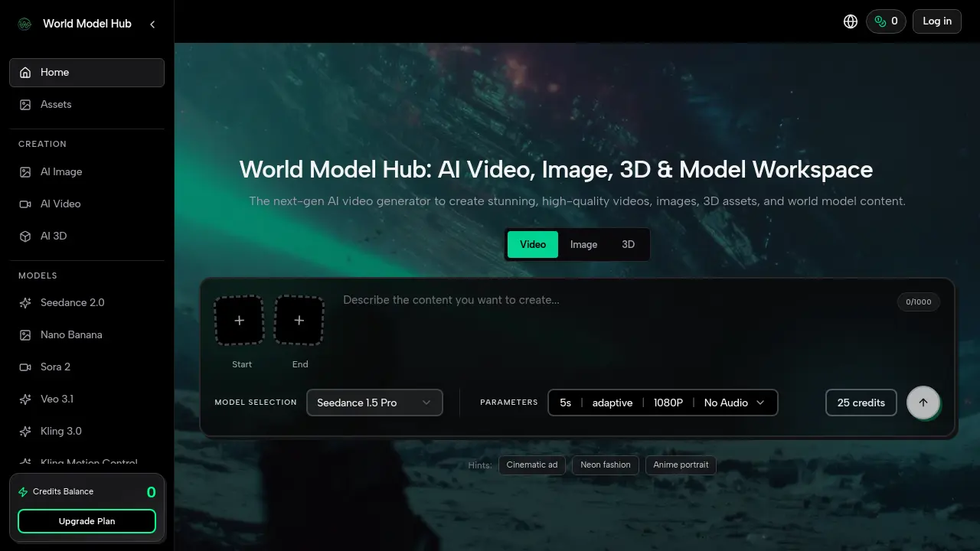Use the Anime portrait hint
The image size is (980, 551).
click(x=681, y=465)
